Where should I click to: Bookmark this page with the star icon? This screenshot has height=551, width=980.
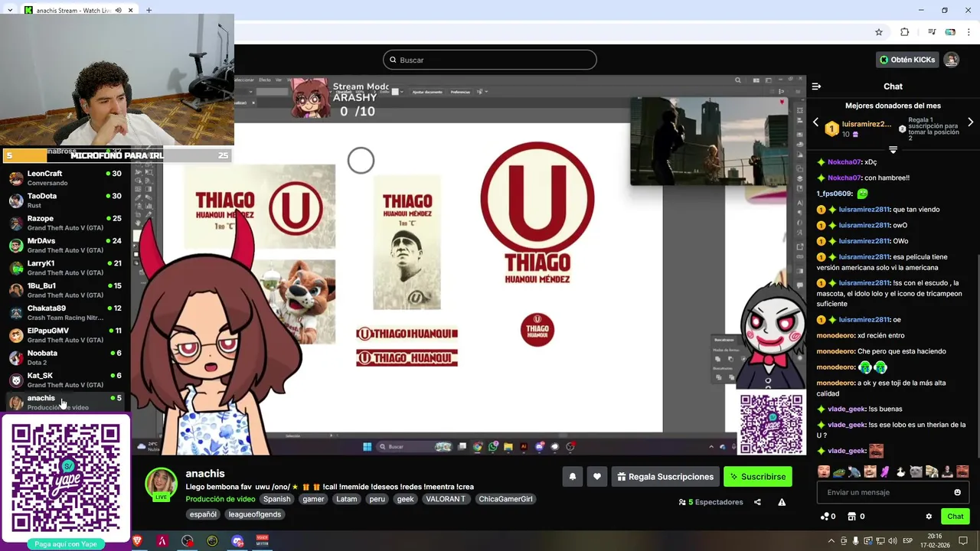pyautogui.click(x=879, y=32)
